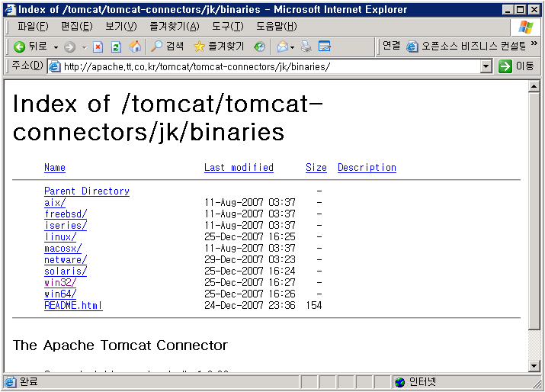Go to Home page icon
The image size is (545, 392).
(135, 47)
